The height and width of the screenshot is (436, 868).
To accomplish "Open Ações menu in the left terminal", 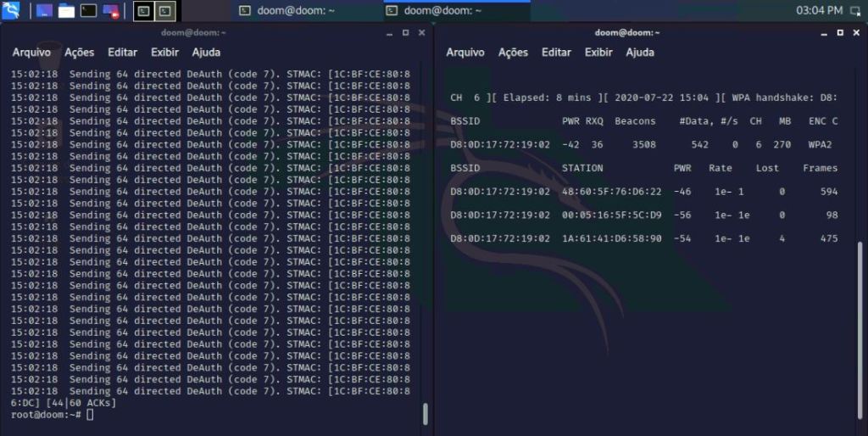I will pos(80,53).
